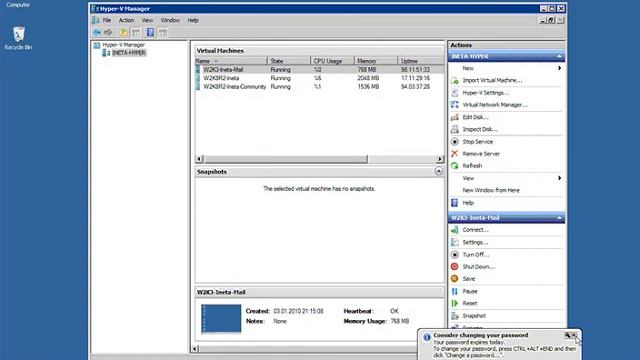Click the Hyper-V Settings icon
This screenshot has width=640, height=360.
pyautogui.click(x=455, y=93)
